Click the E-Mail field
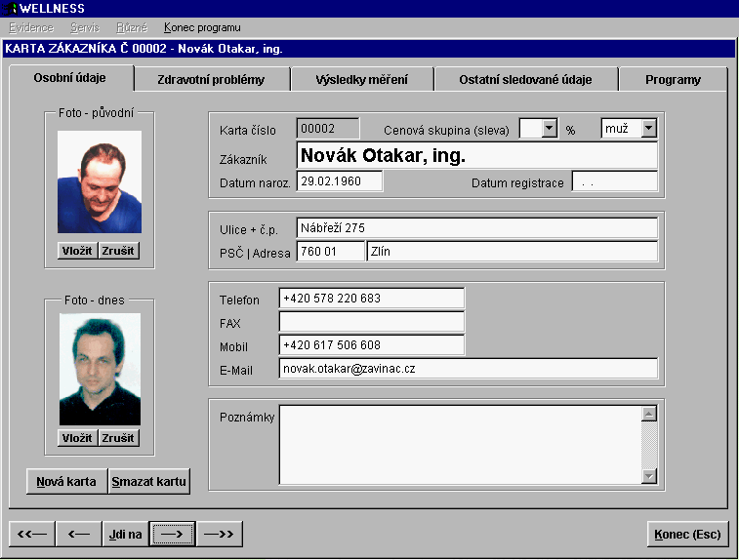Screen dimensions: 739x560 point(469,369)
